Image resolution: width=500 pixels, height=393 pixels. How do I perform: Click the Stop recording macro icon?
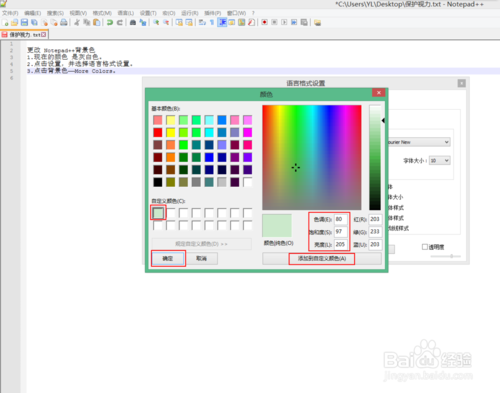(274, 22)
